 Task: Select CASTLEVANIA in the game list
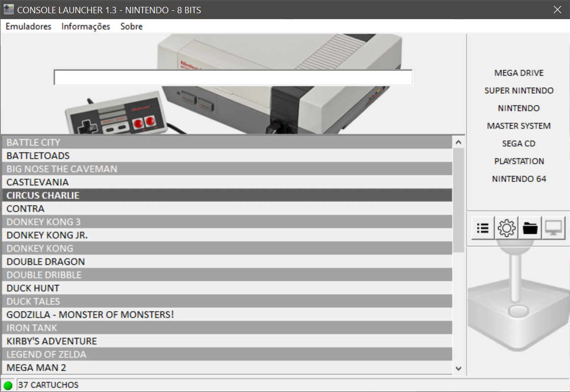pyautogui.click(x=227, y=182)
